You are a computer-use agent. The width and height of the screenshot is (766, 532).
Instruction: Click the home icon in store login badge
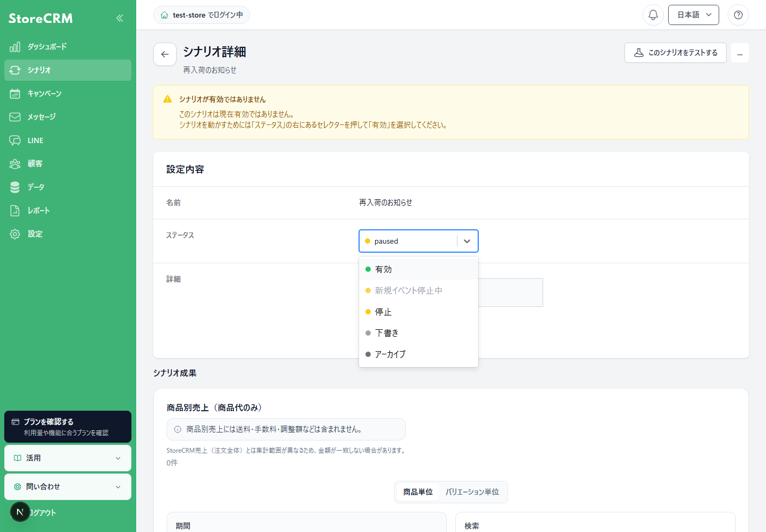tap(164, 15)
